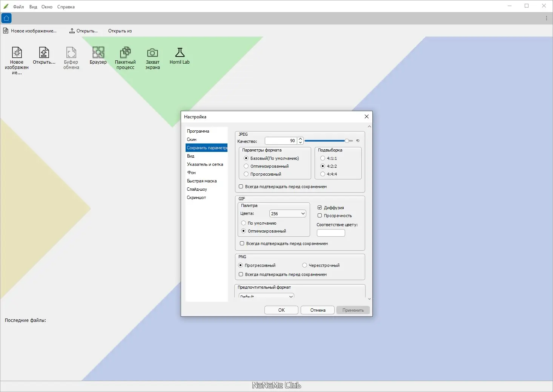Expand the GIF Цвета dropdown showing 256

click(287, 214)
